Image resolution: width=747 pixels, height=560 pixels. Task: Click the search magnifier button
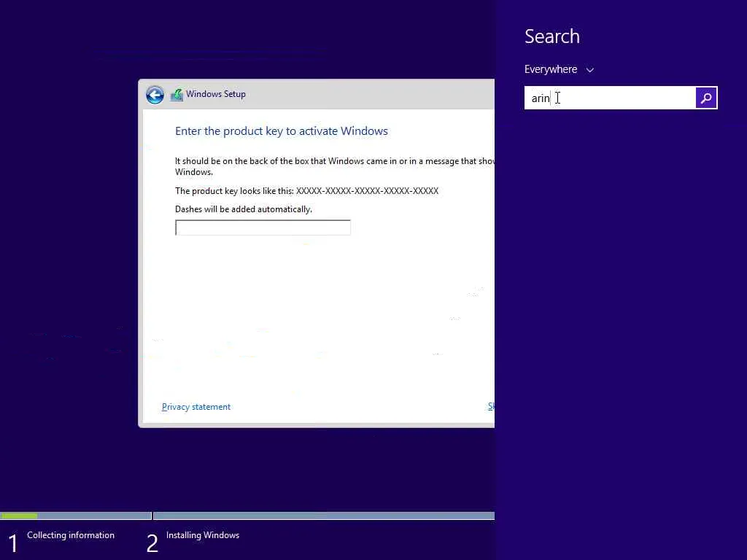click(x=706, y=98)
